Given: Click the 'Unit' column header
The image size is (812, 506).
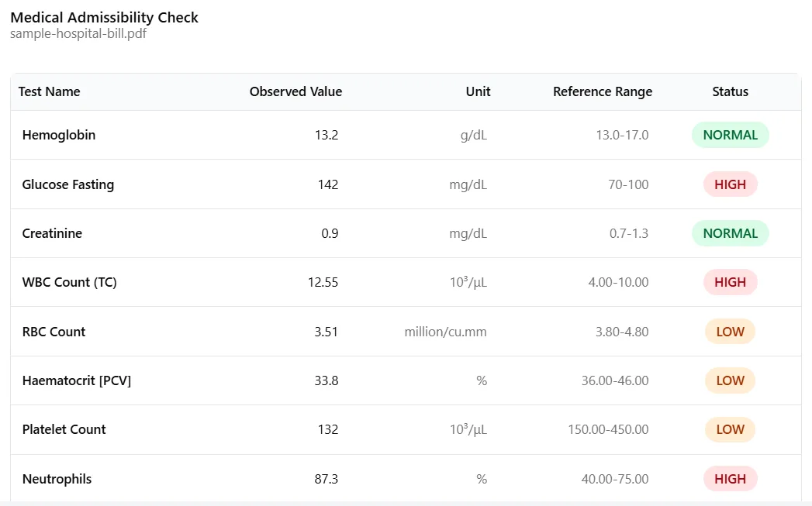Looking at the screenshot, I should (x=478, y=91).
